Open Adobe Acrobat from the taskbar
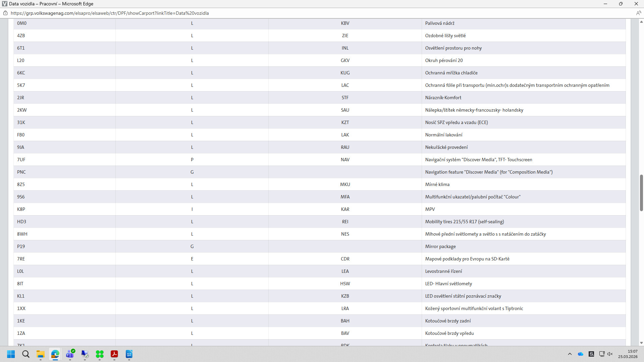 coord(114,354)
